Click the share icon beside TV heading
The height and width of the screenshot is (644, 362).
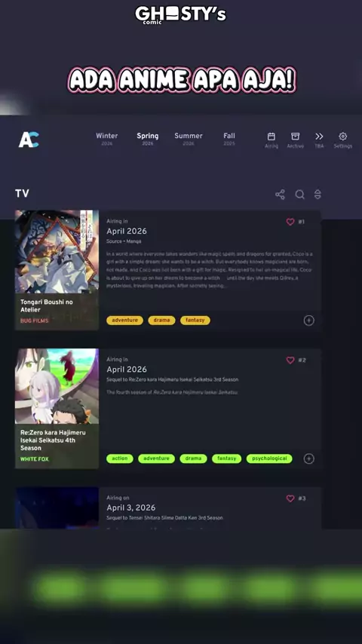coord(281,195)
